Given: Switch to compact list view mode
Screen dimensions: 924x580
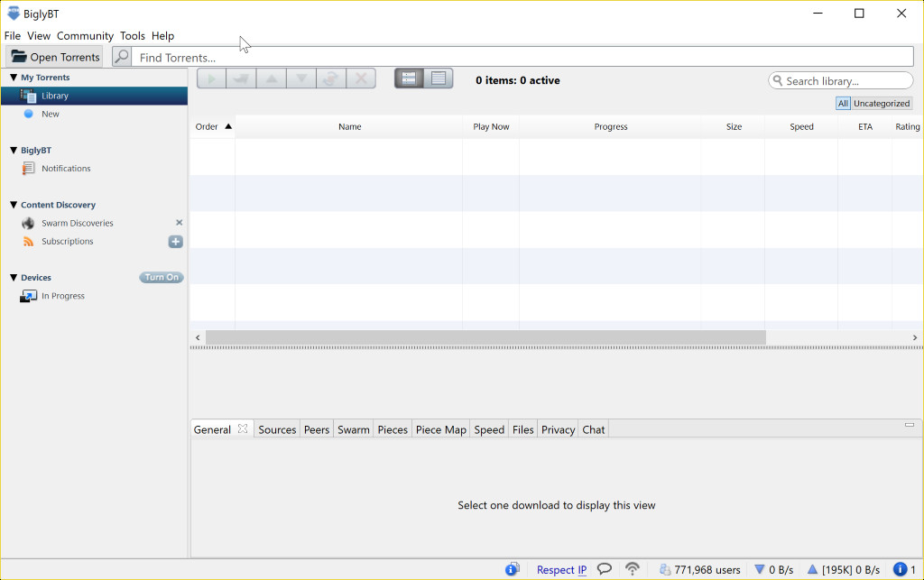Looking at the screenshot, I should [x=439, y=78].
